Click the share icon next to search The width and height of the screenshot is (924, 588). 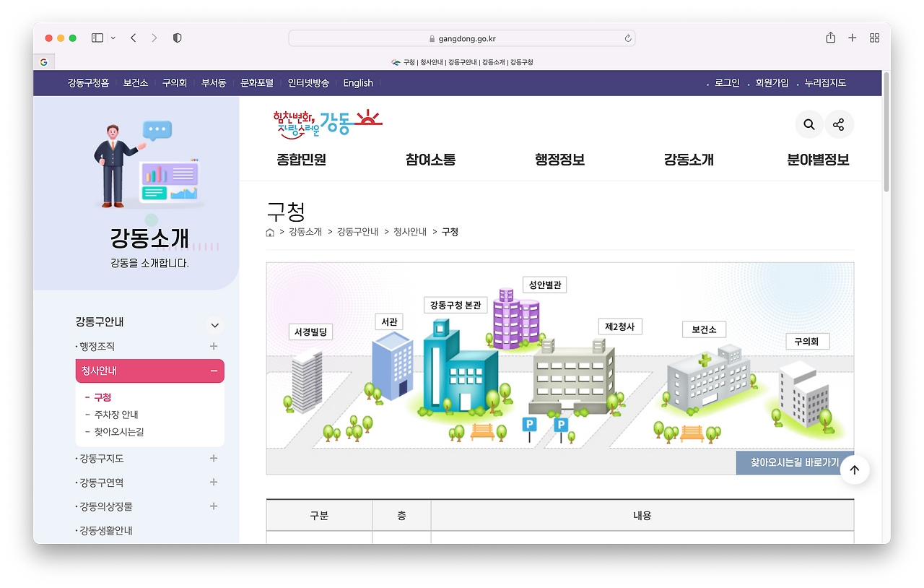coord(839,124)
